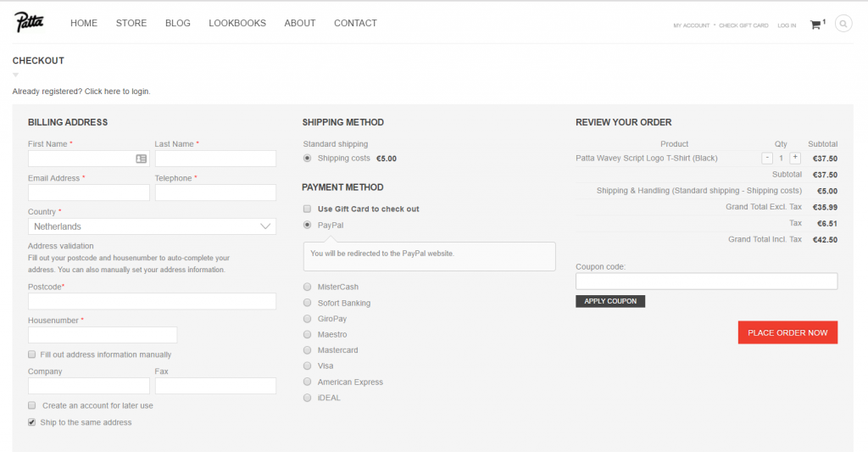Check 'Create an account for later use'
868x452 pixels.
[x=32, y=405]
